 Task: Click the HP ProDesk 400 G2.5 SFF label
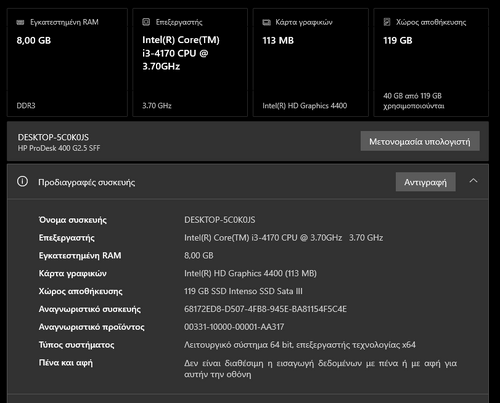click(59, 148)
